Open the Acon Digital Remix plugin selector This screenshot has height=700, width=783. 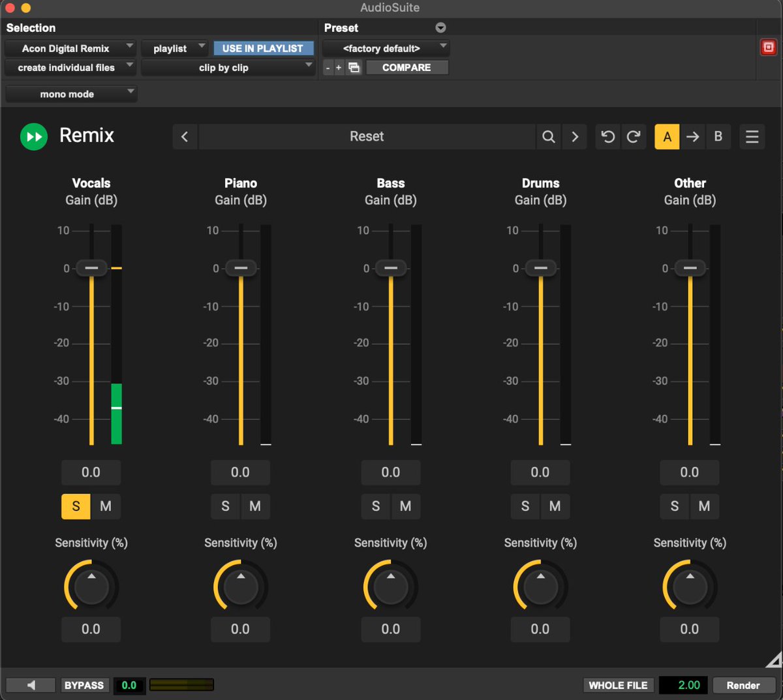click(x=70, y=48)
